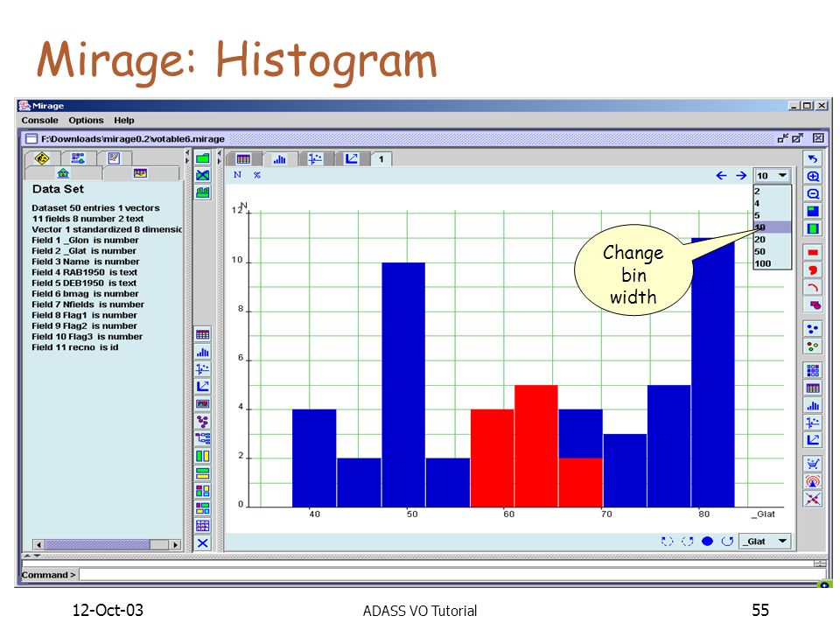Toggle percent display mode

click(257, 175)
